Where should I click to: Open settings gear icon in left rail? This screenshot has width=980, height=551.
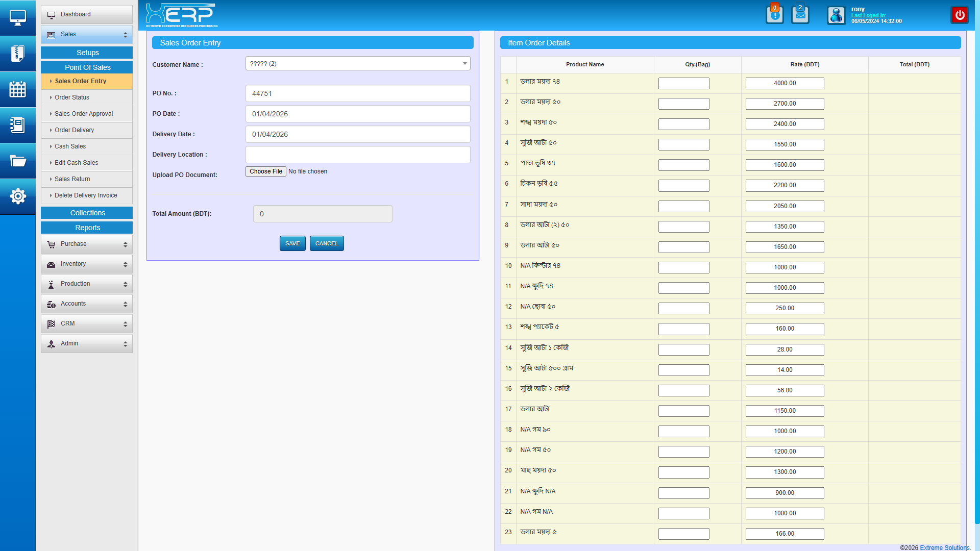tap(17, 196)
